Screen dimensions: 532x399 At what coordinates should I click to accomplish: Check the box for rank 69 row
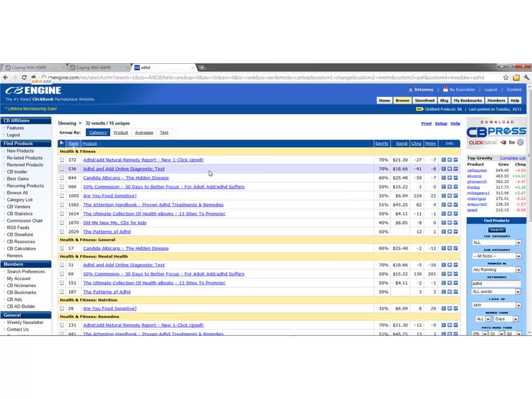(62, 274)
